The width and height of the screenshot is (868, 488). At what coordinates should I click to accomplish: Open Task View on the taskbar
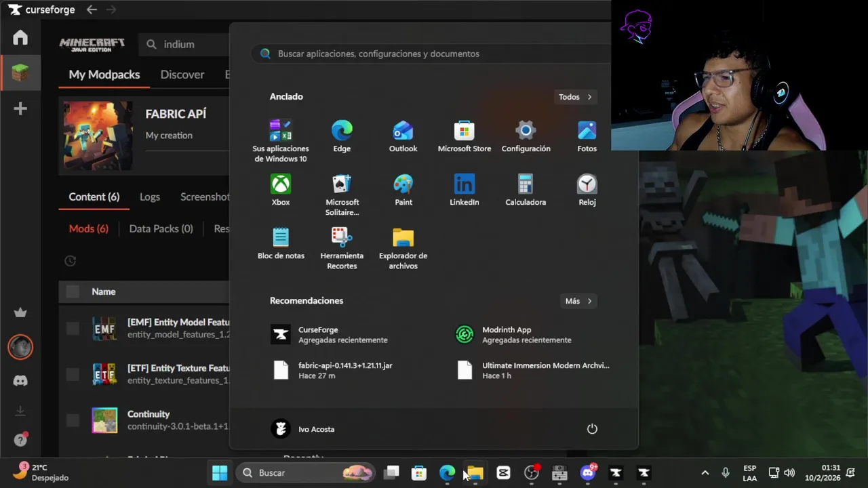point(392,472)
